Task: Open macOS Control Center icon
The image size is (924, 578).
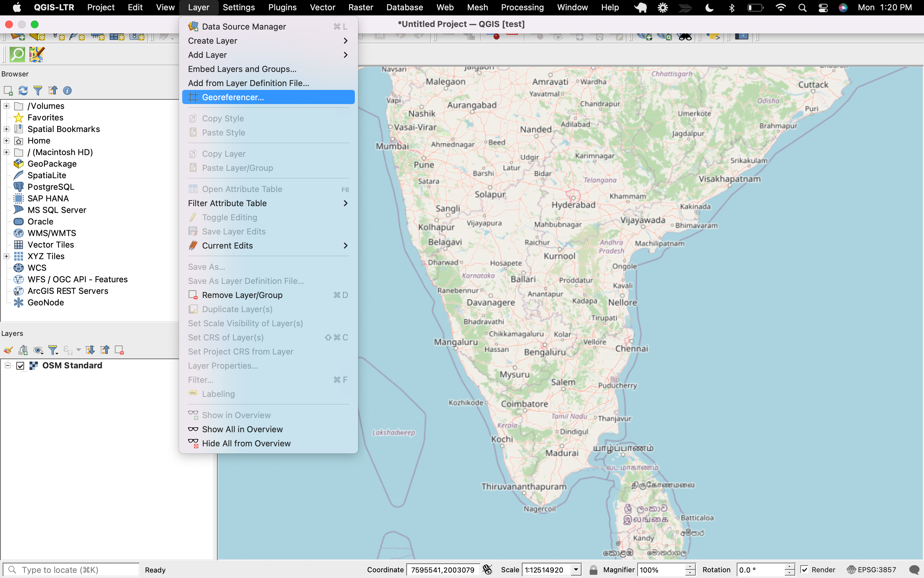Action: (x=823, y=8)
